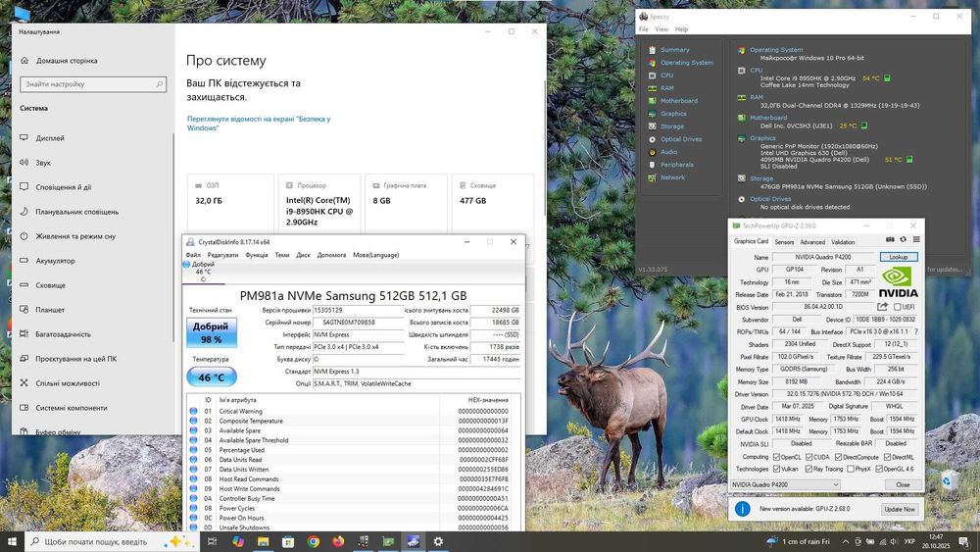Switch to the Advanced tab in GPU-Z
The height and width of the screenshot is (552, 980).
pyautogui.click(x=812, y=242)
